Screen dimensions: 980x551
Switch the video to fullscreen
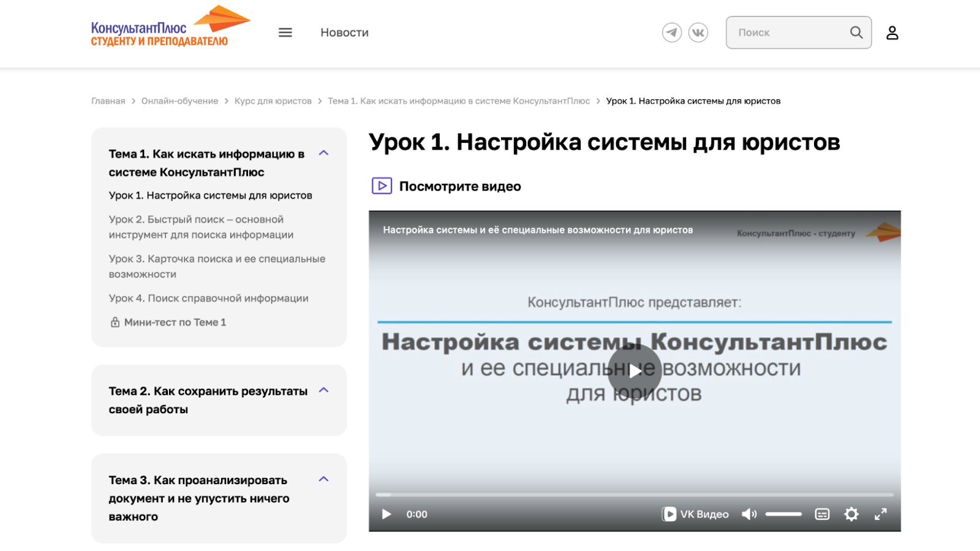[x=881, y=514]
